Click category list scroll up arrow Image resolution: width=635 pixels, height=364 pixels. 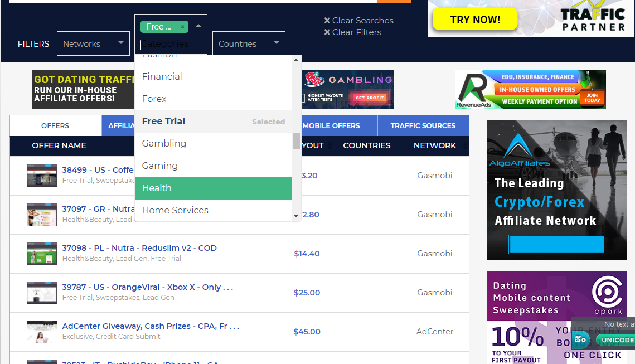point(296,60)
